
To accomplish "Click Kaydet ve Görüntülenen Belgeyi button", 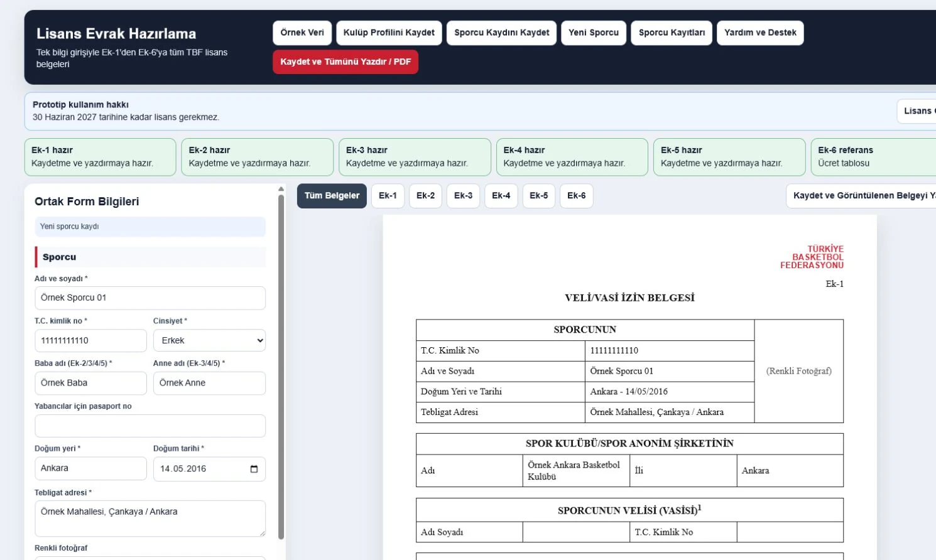I will 861,196.
